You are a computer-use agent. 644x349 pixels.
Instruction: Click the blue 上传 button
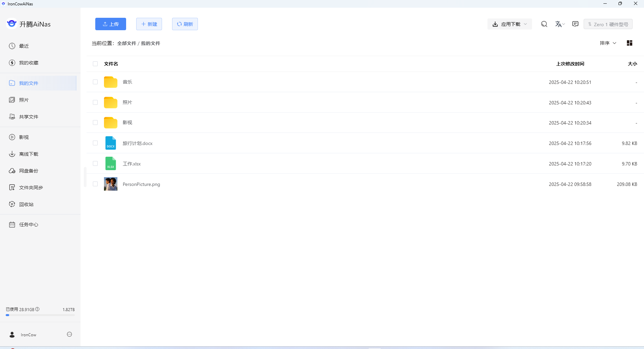111,24
